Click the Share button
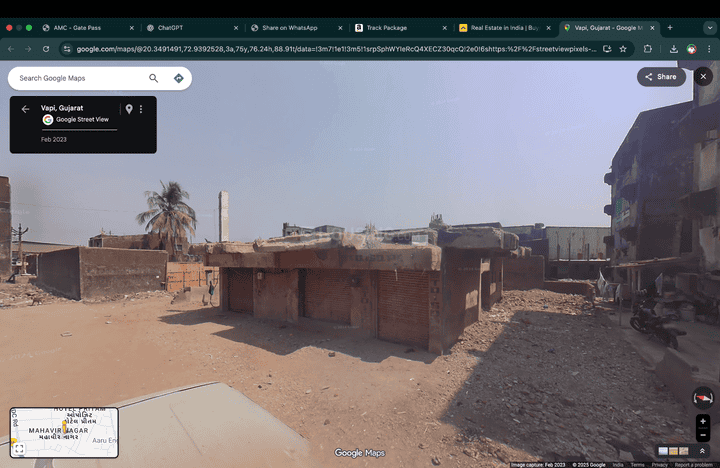Screen dimensions: 720x468 click(x=661, y=77)
